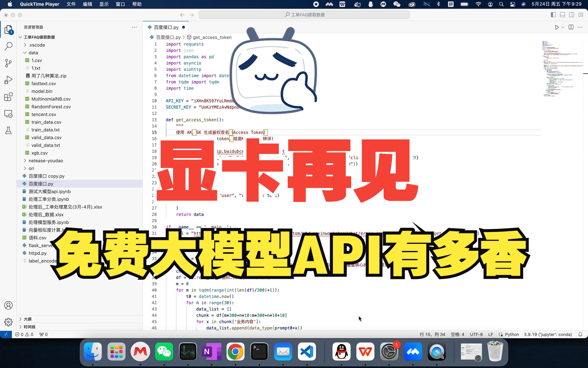Open problems errors and warnings indicator
Image resolution: width=588 pixels, height=368 pixels.
click(x=24, y=334)
